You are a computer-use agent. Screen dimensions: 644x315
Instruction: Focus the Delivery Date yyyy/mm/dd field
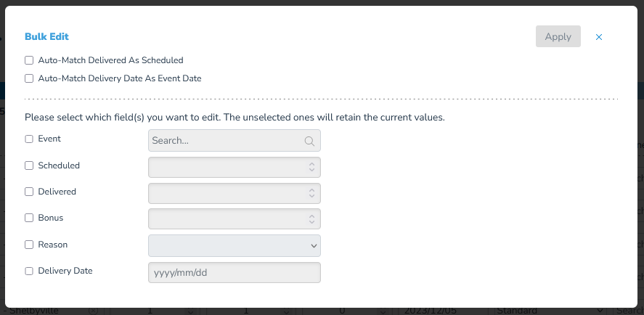(234, 272)
